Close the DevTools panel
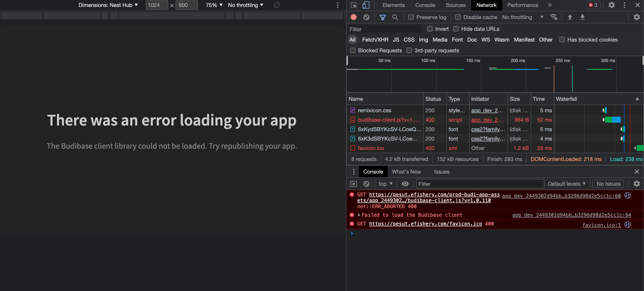Image resolution: width=644 pixels, height=291 pixels. 637,5
